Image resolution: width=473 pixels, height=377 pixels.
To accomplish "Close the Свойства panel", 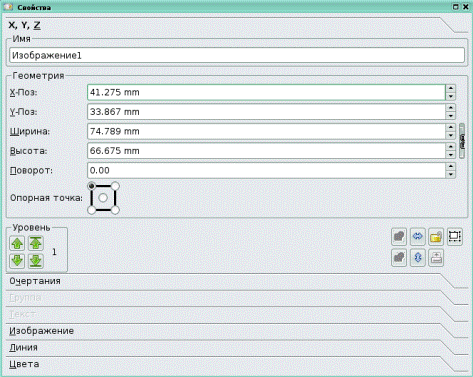I will coord(466,7).
